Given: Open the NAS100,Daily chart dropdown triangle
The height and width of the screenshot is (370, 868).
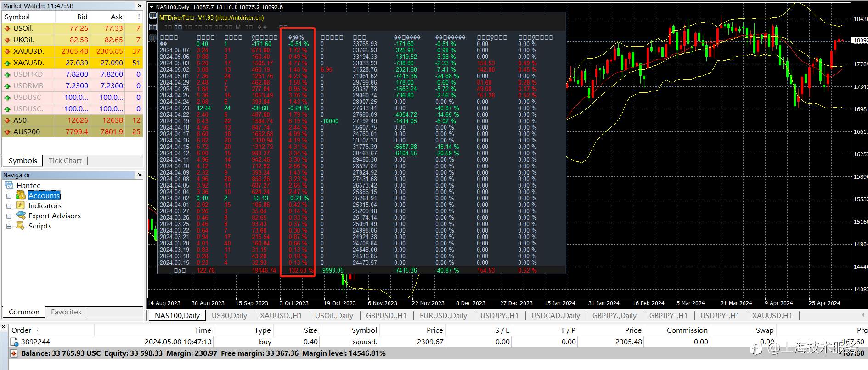Looking at the screenshot, I should pos(152,7).
